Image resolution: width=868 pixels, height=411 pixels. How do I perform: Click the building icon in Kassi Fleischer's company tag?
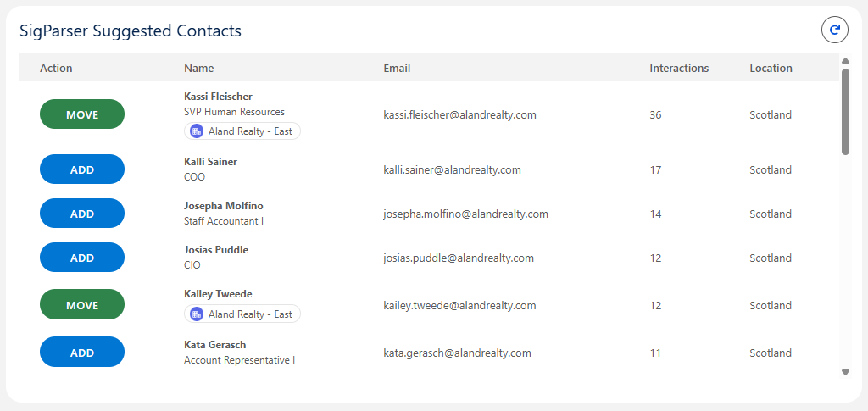[197, 131]
